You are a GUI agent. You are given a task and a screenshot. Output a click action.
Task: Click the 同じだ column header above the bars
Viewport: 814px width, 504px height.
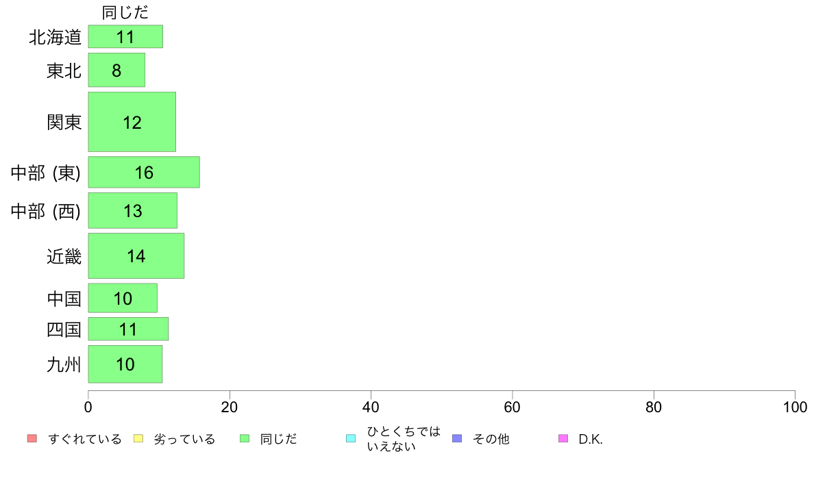click(125, 12)
